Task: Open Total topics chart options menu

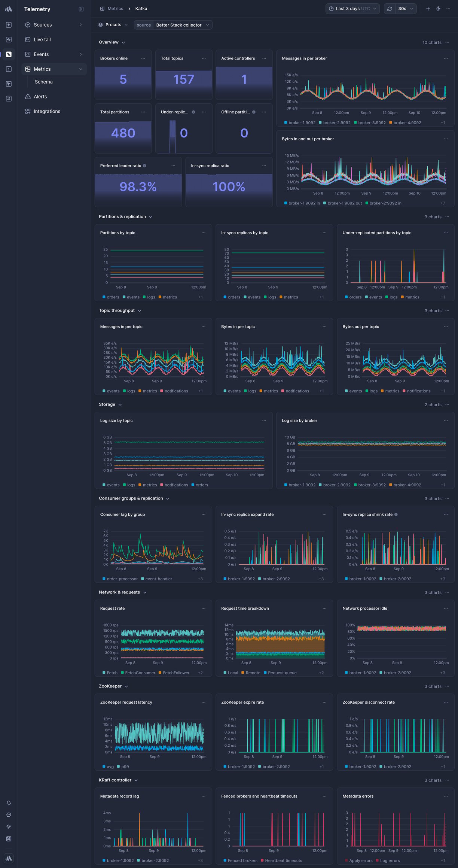Action: (204, 58)
